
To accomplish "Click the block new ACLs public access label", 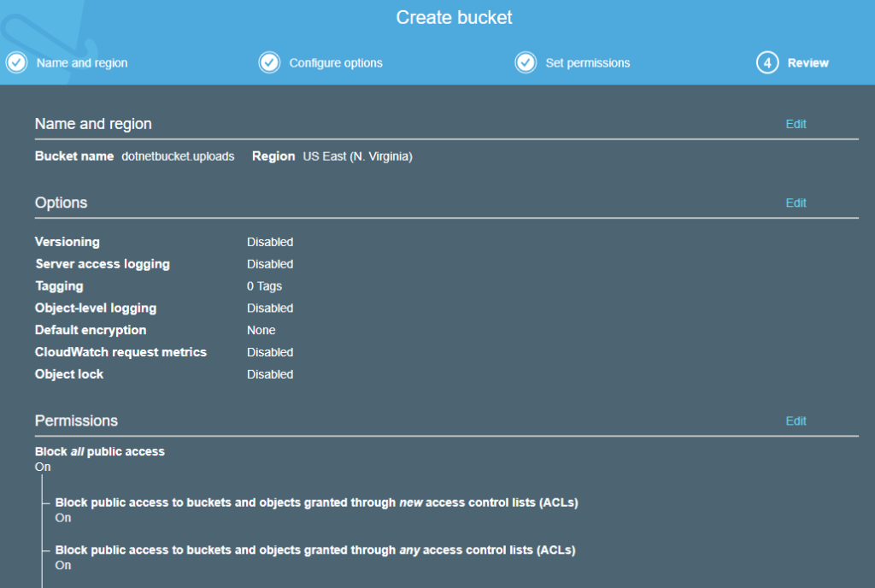I will (x=316, y=503).
